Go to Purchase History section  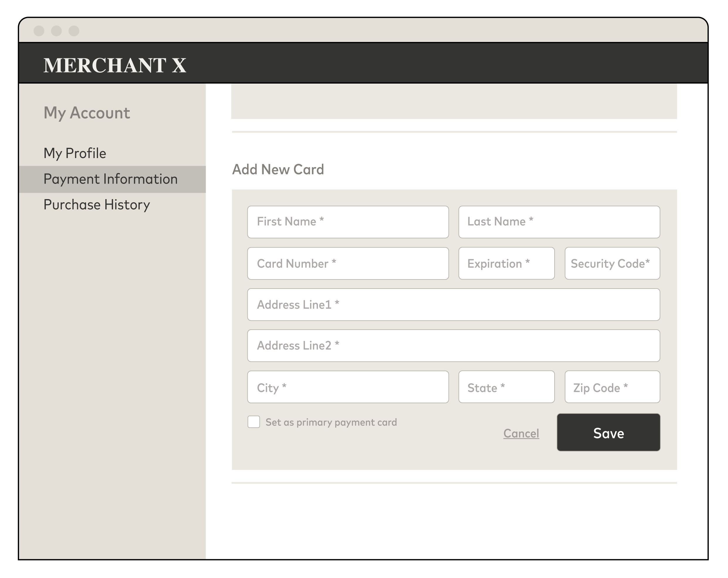[97, 205]
